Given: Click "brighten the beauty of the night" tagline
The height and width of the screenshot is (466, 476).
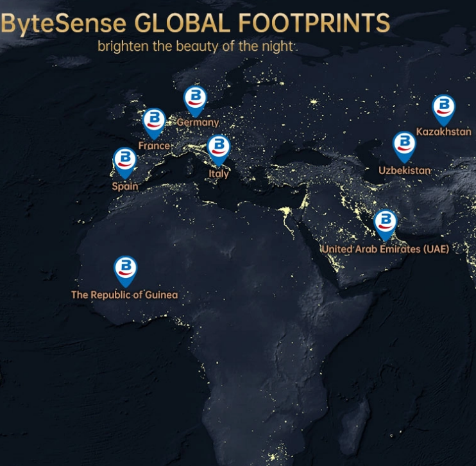Looking at the screenshot, I should [195, 46].
